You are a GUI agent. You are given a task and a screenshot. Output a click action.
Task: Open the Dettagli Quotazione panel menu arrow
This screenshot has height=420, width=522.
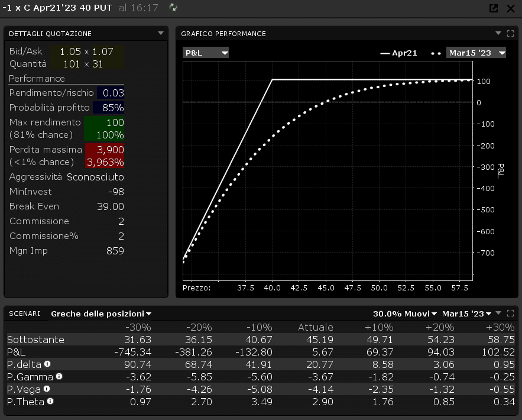pos(161,34)
